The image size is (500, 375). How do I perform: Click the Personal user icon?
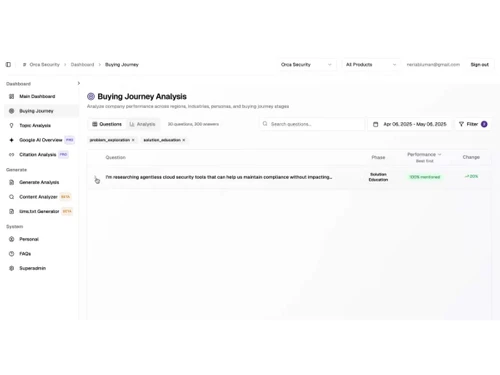coord(12,239)
